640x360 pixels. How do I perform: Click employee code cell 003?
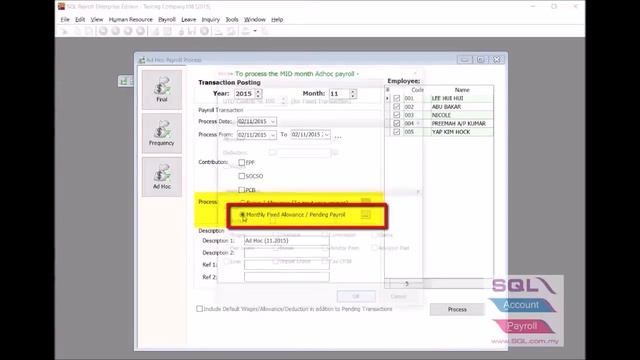tap(417, 115)
